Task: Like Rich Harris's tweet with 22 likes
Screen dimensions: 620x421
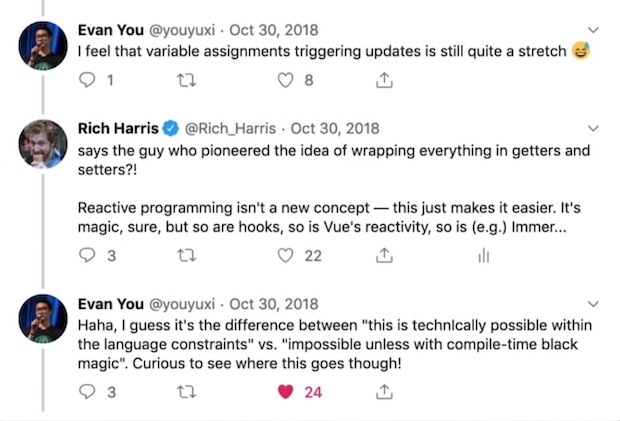Action: pyautogui.click(x=285, y=256)
